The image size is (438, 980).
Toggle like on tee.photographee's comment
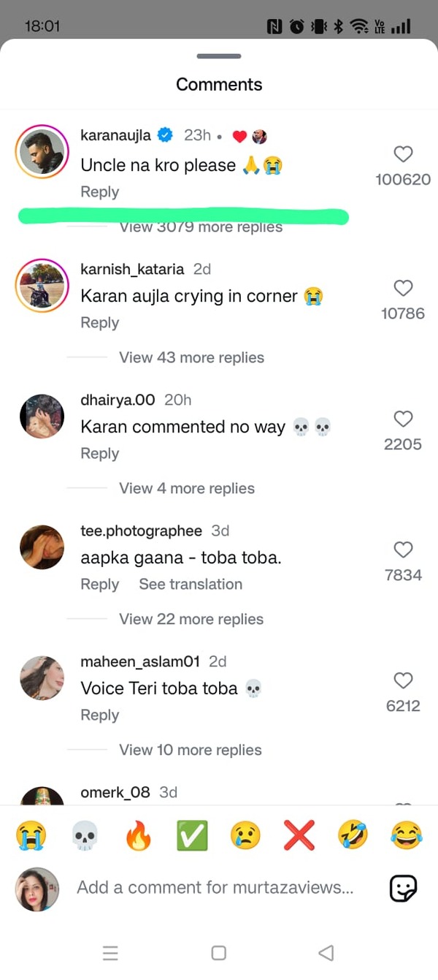point(403,550)
